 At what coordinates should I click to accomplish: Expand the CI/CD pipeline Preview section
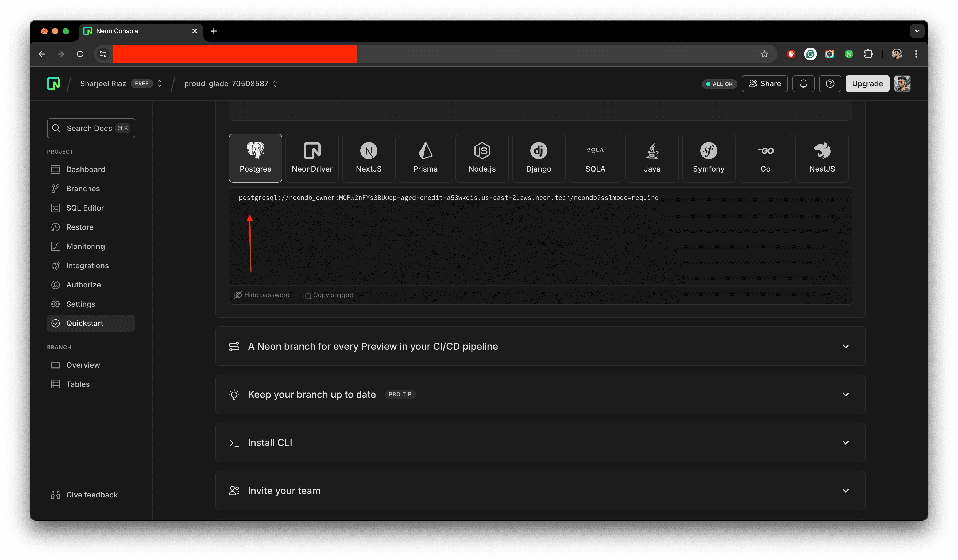[540, 347]
